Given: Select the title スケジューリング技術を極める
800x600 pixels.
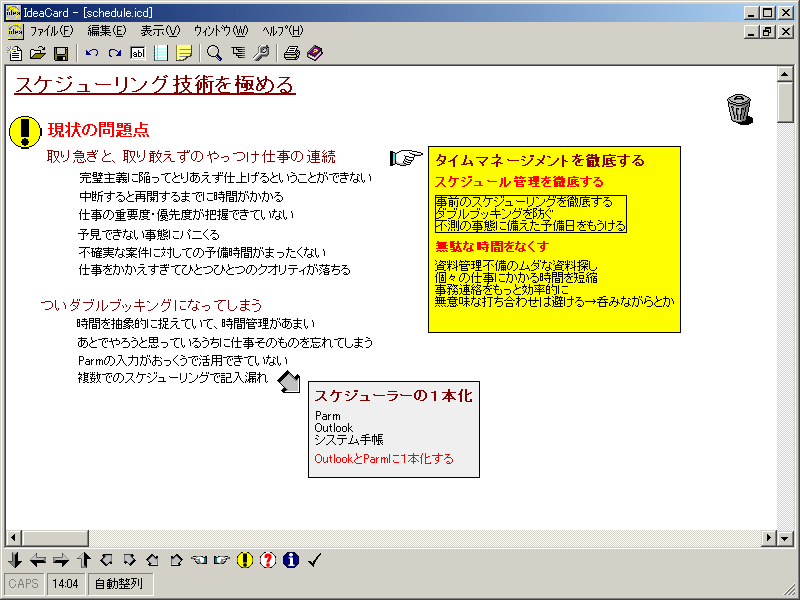Looking at the screenshot, I should click(155, 84).
